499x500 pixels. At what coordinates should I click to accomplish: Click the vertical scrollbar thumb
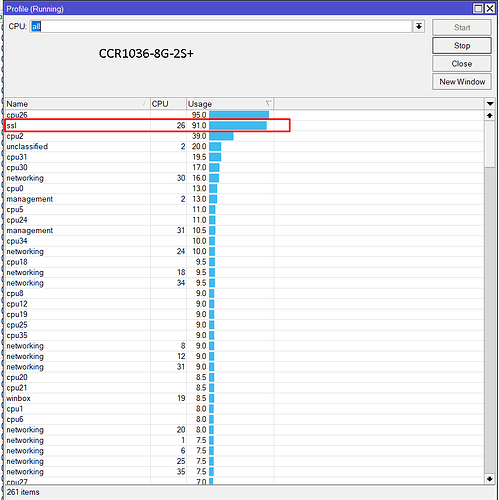489,144
